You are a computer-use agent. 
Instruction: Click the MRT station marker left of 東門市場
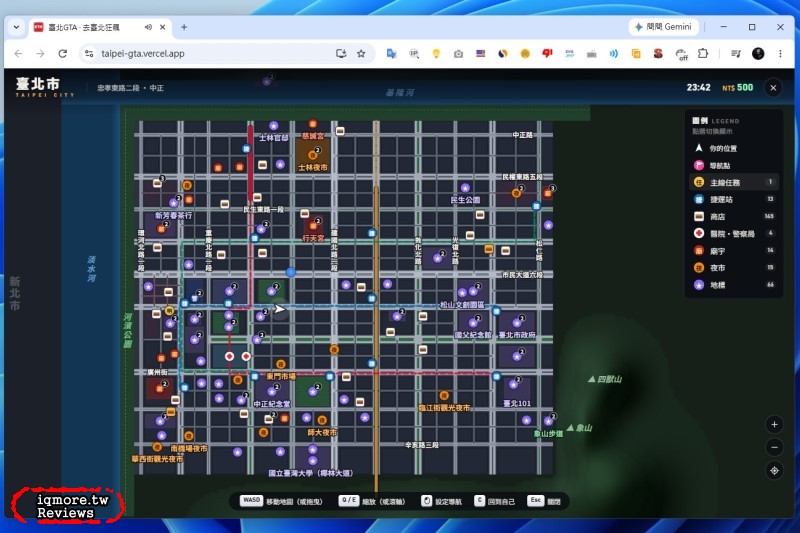[x=255, y=376]
